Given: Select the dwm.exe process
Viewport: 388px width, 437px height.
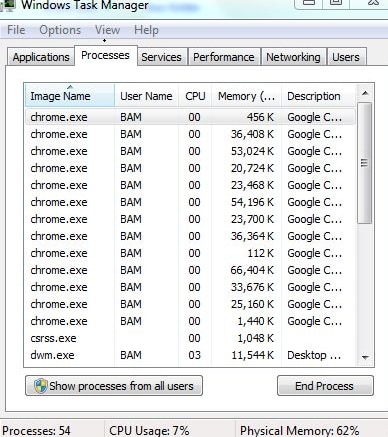Looking at the screenshot, I should tap(190, 355).
